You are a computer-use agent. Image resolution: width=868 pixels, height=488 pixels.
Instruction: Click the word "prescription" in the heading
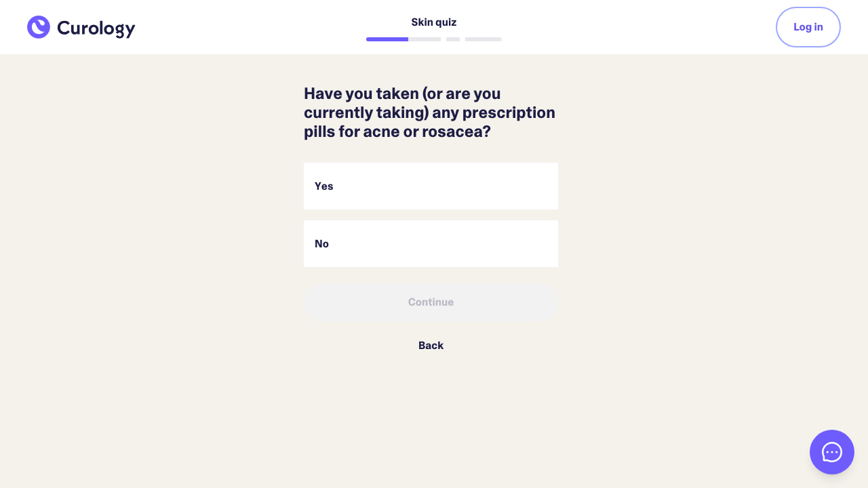(x=509, y=113)
